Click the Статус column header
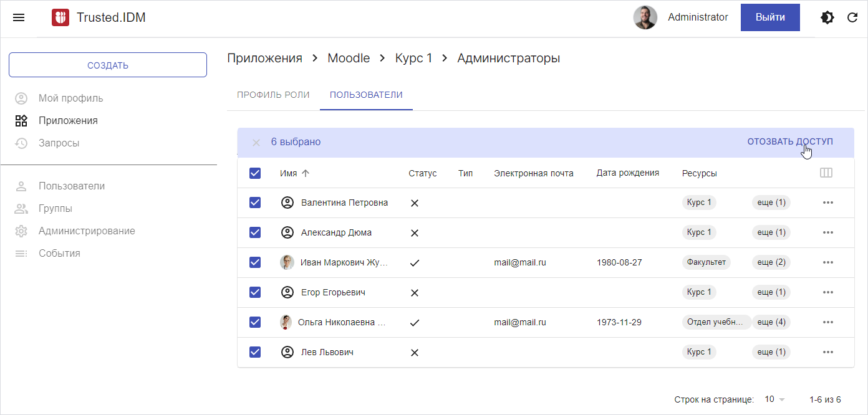Screen dimensions: 868x415 (x=423, y=173)
